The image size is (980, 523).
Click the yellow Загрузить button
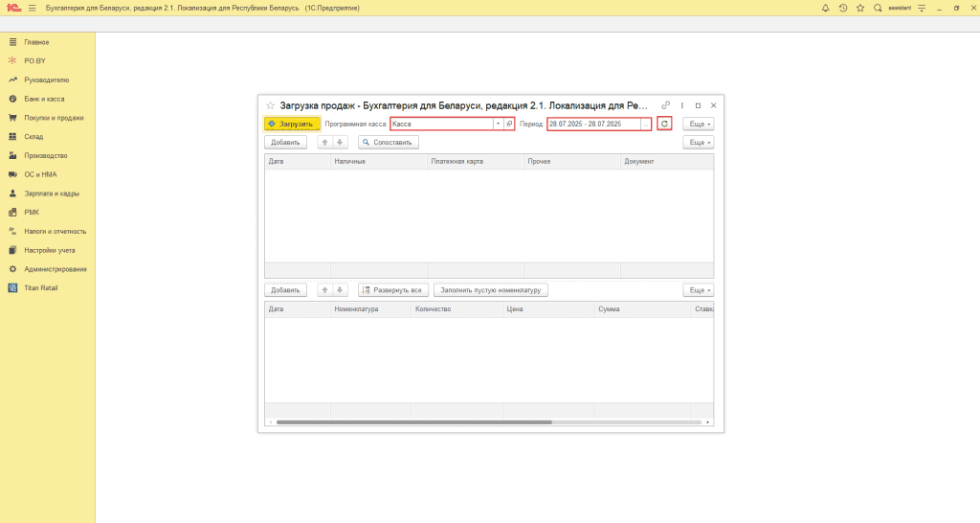click(x=292, y=124)
